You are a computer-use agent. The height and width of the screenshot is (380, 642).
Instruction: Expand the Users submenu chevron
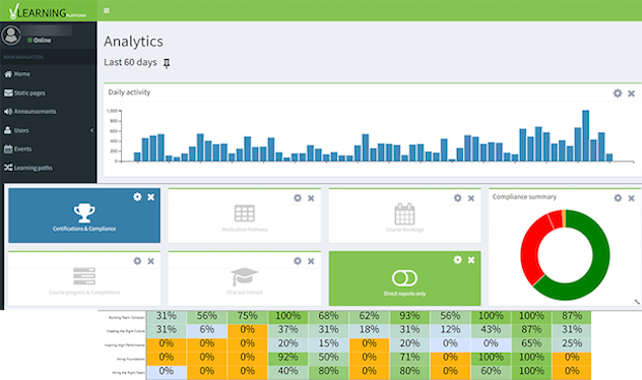coord(92,130)
